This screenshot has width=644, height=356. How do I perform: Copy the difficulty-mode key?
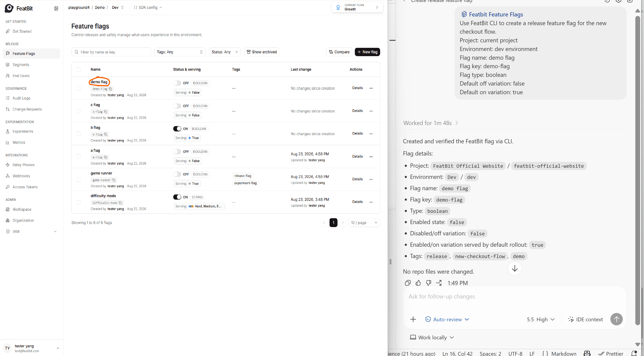(x=120, y=203)
